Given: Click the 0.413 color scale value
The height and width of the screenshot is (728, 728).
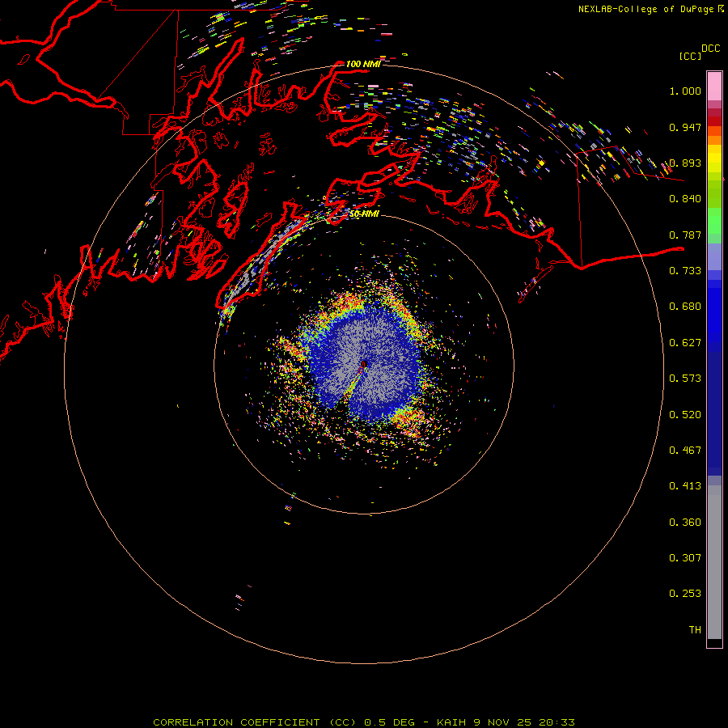Looking at the screenshot, I should pos(685,486).
